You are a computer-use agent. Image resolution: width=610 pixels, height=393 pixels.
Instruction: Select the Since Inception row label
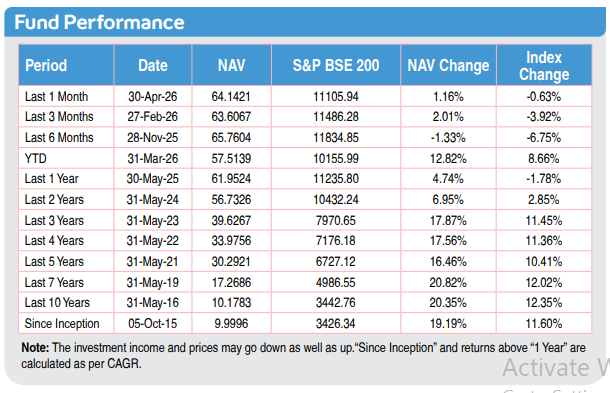tap(62, 324)
